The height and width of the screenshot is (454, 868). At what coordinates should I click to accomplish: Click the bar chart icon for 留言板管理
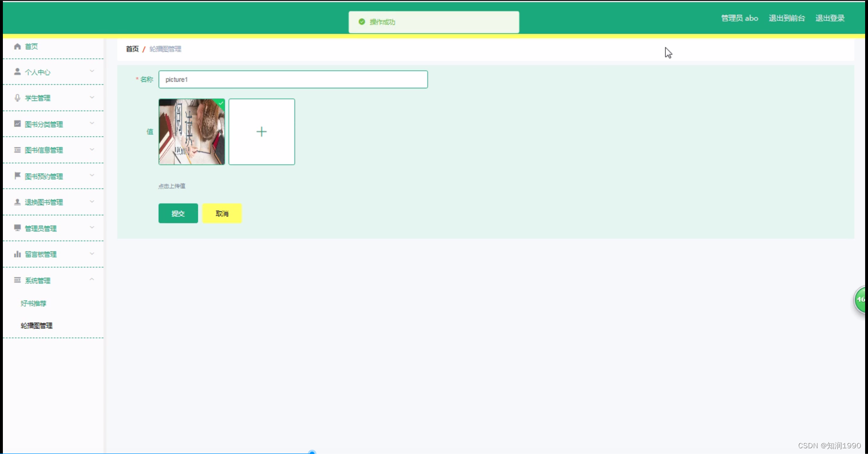point(18,254)
